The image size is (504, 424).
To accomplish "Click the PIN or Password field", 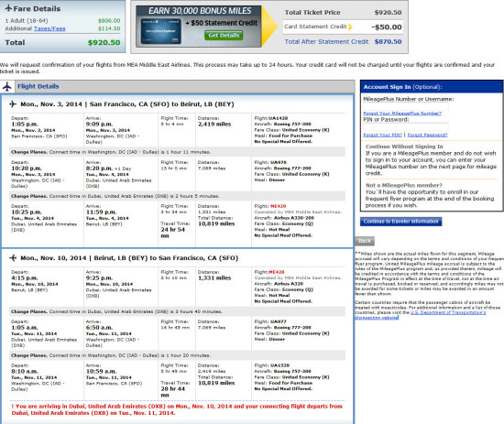I will (406, 126).
